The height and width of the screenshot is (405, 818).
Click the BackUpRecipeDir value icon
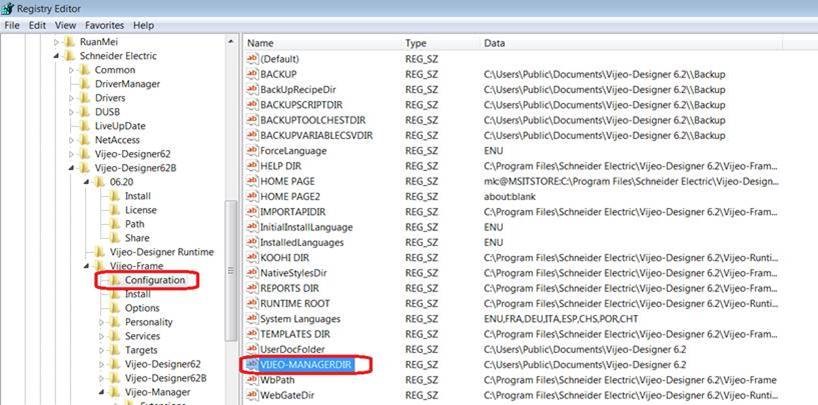click(x=252, y=89)
